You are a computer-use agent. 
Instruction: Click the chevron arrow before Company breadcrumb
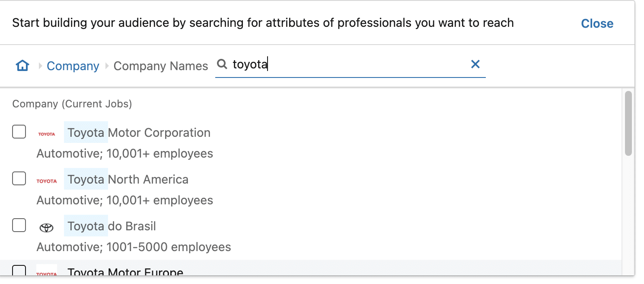pos(41,66)
